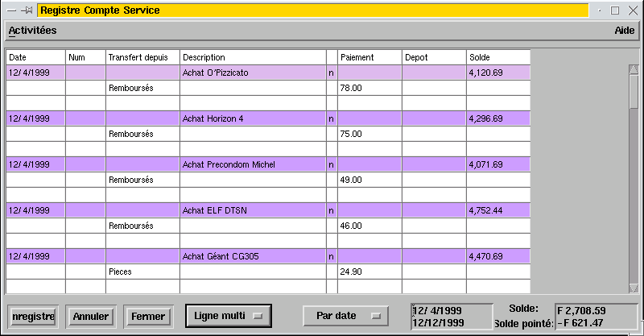644x336 pixels.
Task: Click the 12/12/1999 end date field
Action: (x=450, y=321)
